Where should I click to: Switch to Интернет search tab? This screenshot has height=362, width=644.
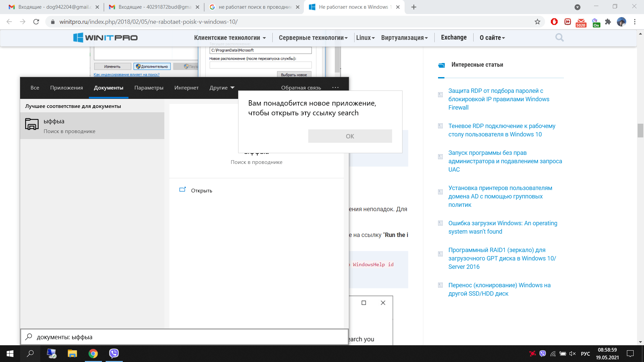[x=186, y=88]
